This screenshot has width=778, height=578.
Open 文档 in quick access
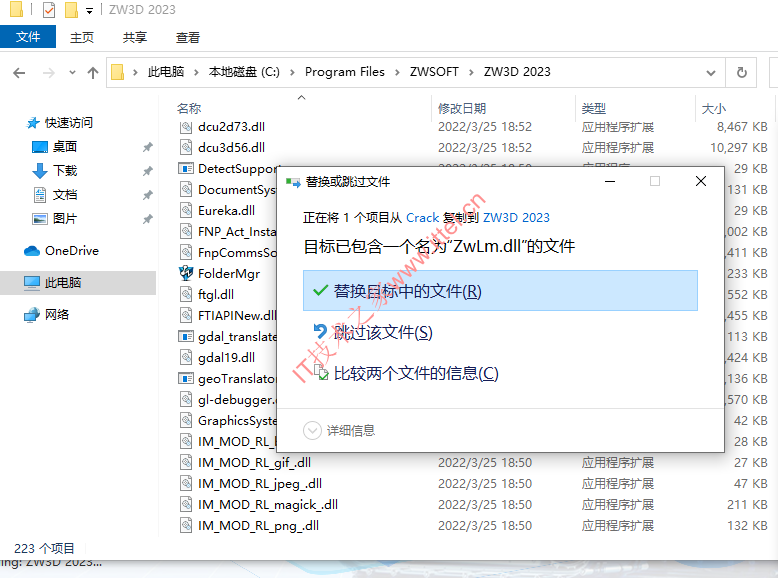[x=65, y=194]
